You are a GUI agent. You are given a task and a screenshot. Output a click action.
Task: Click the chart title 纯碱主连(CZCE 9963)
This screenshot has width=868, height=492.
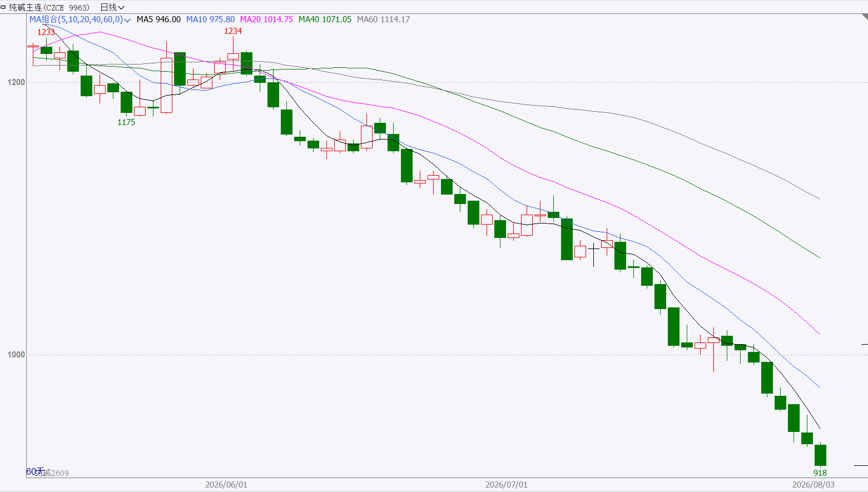[x=49, y=7]
